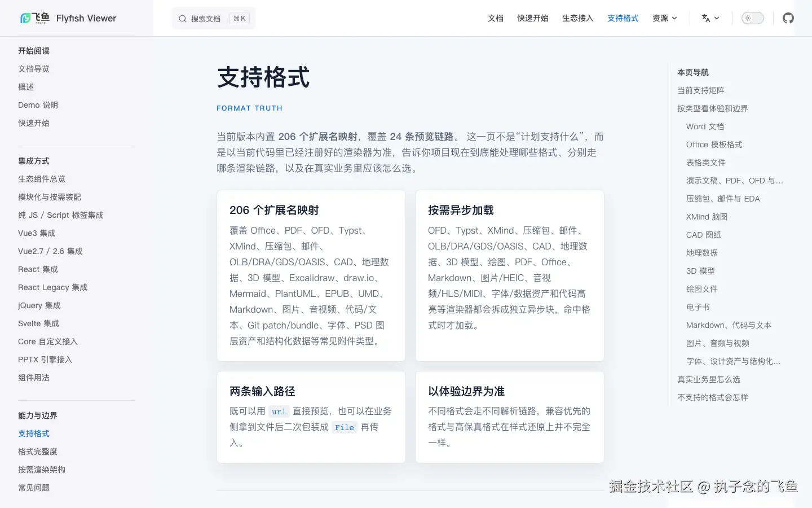Open Demo 说明 sidebar page

coord(38,105)
